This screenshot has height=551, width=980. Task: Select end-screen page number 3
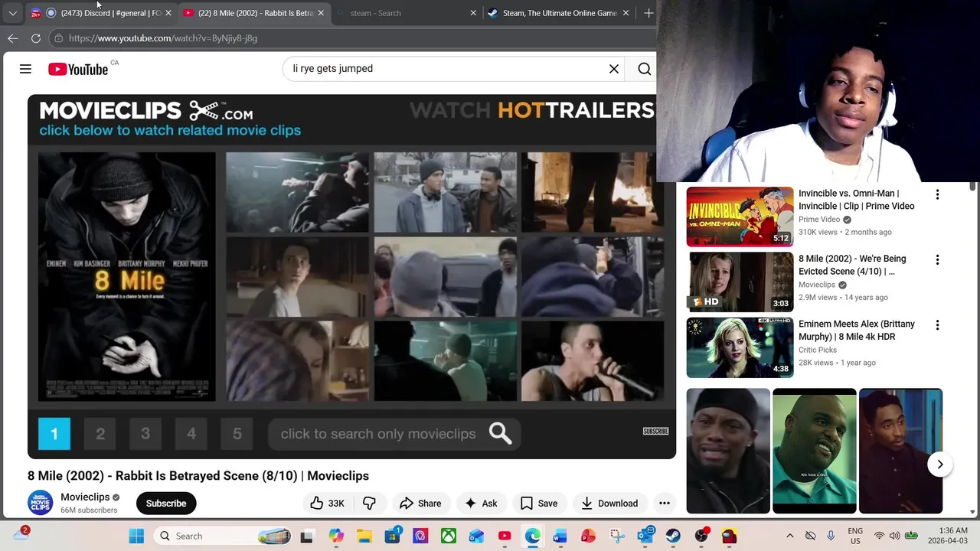145,434
